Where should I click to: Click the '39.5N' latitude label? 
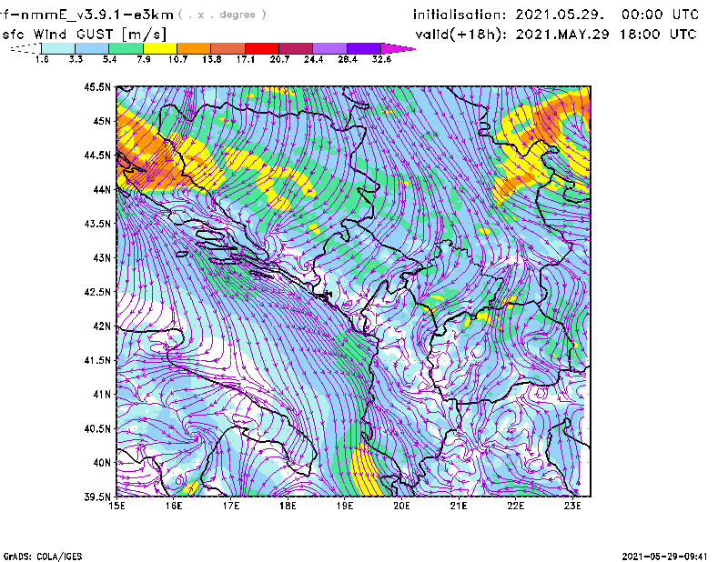tap(97, 497)
